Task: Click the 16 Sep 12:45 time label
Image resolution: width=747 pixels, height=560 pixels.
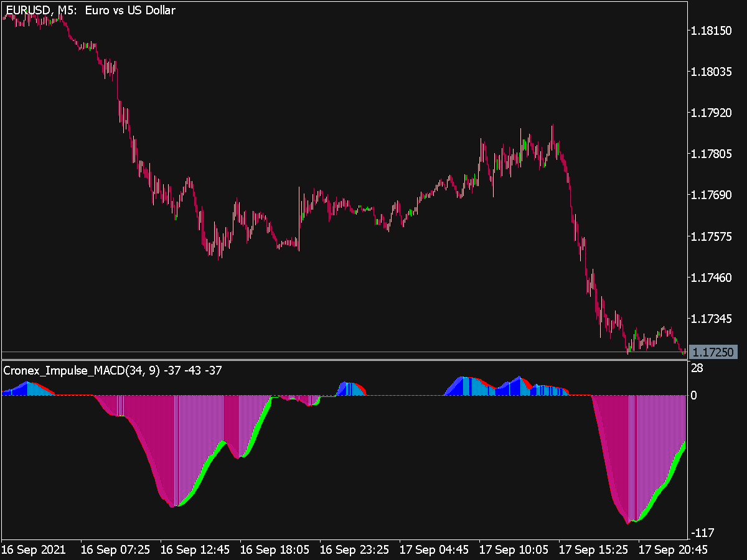Action: point(195,550)
